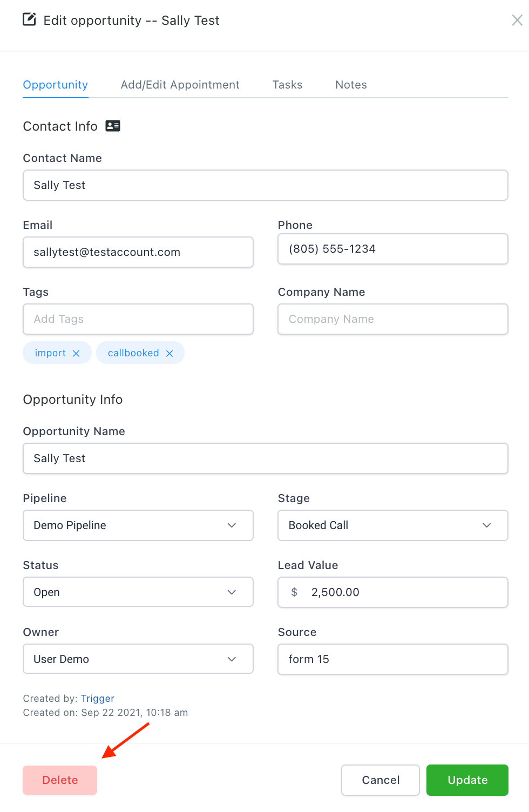The width and height of the screenshot is (529, 812).
Task: Focus the Add Tags field
Action: point(138,319)
